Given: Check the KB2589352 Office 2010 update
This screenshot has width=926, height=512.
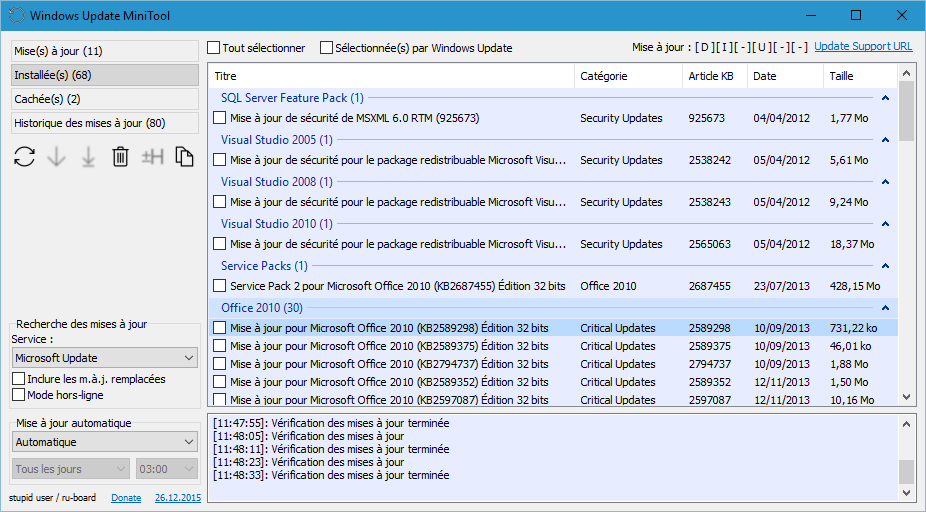Looking at the screenshot, I should coord(220,382).
